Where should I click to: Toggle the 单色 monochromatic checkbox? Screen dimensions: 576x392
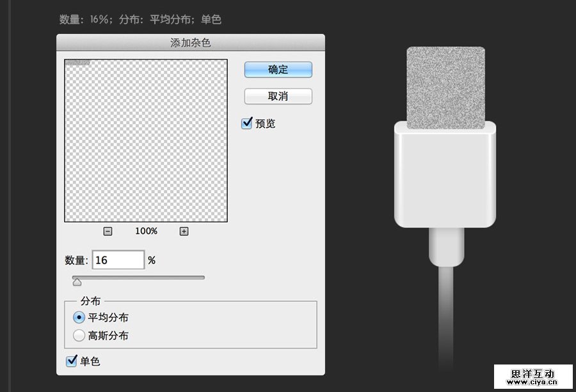click(72, 361)
